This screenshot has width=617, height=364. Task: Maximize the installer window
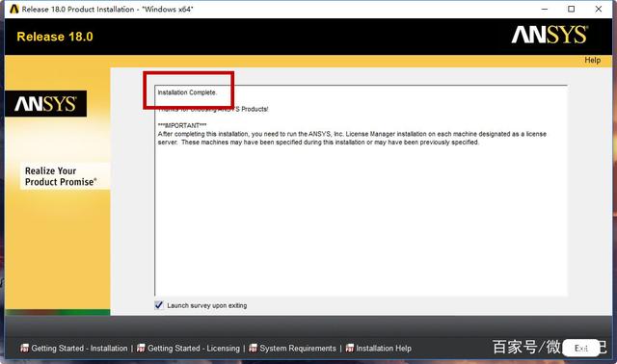(x=572, y=9)
